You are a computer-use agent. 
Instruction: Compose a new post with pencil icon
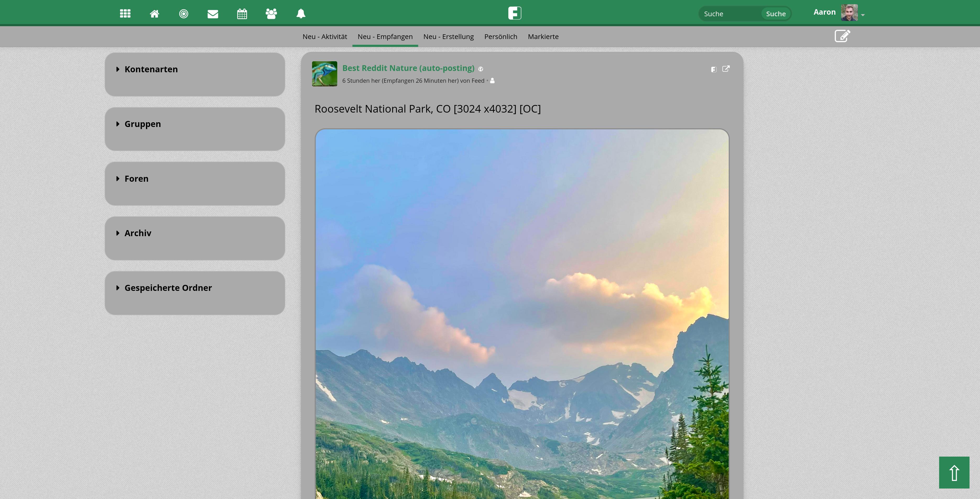[x=842, y=36]
